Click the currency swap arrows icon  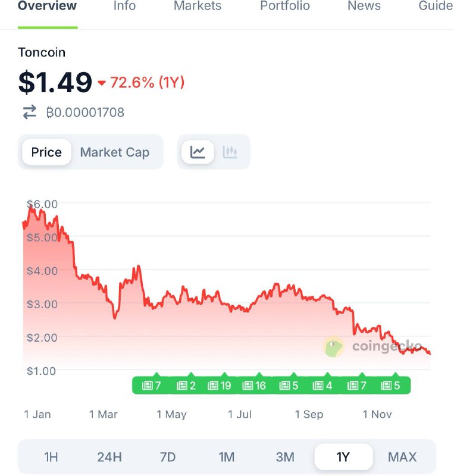tap(29, 112)
